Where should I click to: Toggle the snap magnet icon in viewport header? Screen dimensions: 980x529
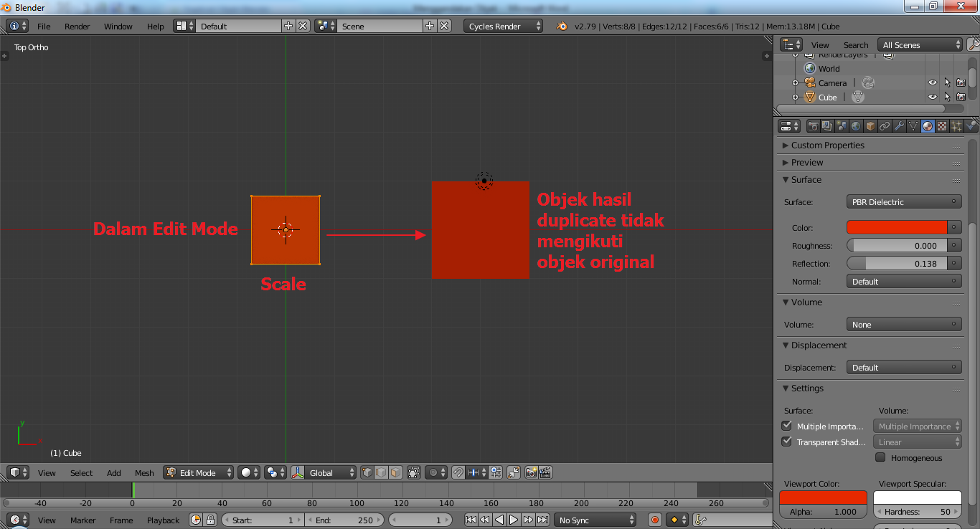(x=457, y=472)
